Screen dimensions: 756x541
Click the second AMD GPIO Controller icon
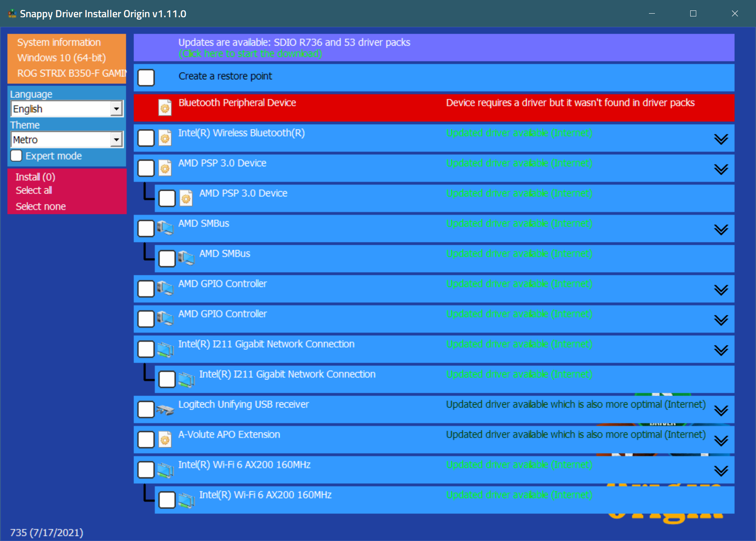(165, 318)
